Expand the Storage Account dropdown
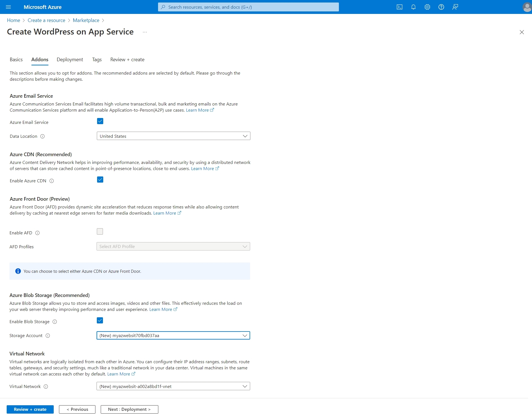 [x=173, y=335]
